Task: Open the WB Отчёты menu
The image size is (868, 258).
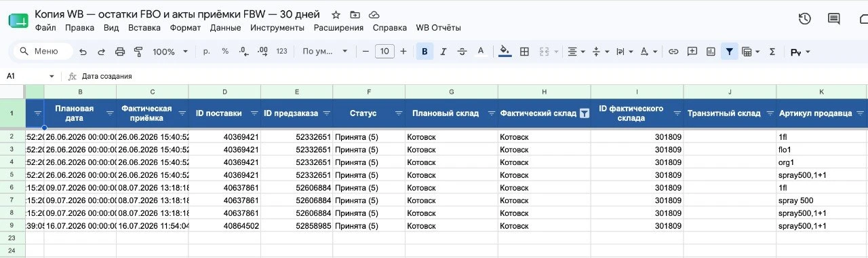Action: [x=438, y=28]
